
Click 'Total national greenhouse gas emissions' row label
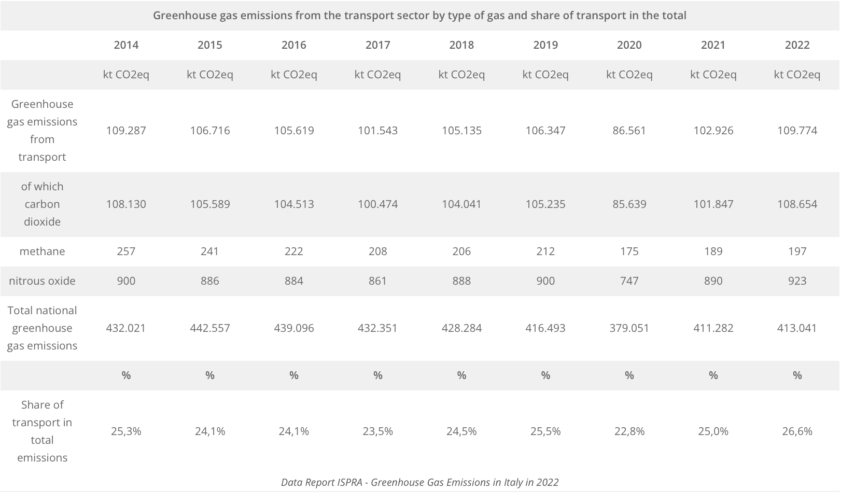[42, 328]
